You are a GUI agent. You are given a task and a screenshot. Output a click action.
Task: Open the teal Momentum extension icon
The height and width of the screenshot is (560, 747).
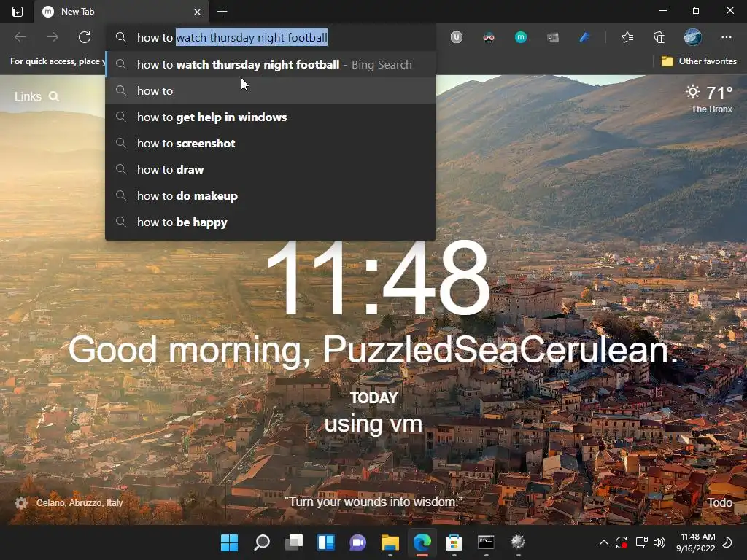click(521, 36)
